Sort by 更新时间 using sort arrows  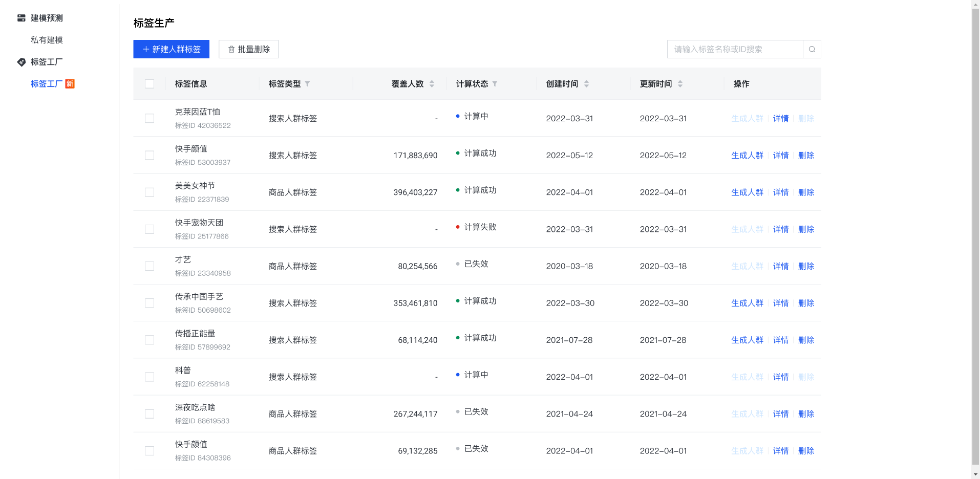click(680, 84)
